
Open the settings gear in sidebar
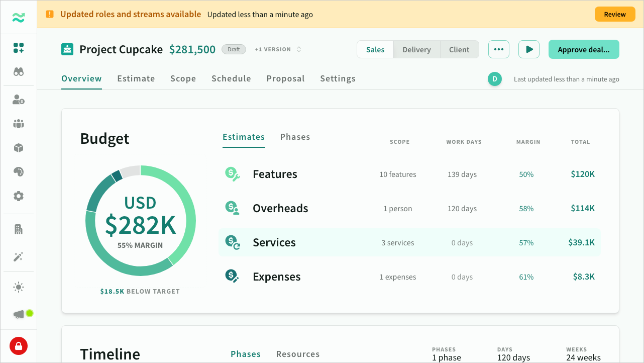click(19, 196)
